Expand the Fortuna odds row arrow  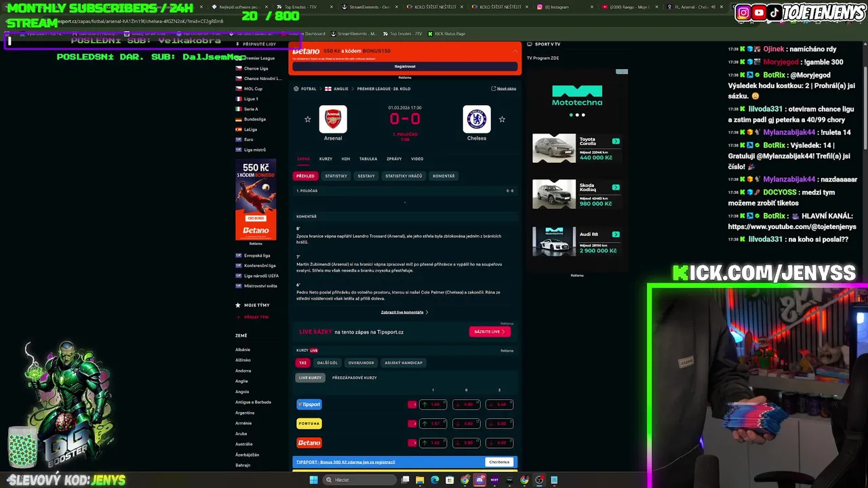(412, 424)
